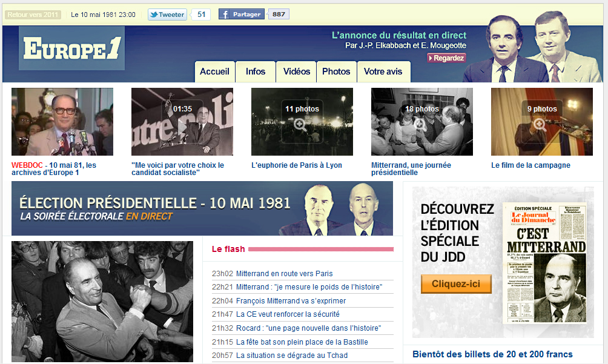The width and height of the screenshot is (608, 364).
Task: Switch to the Infos tab
Action: coord(256,71)
